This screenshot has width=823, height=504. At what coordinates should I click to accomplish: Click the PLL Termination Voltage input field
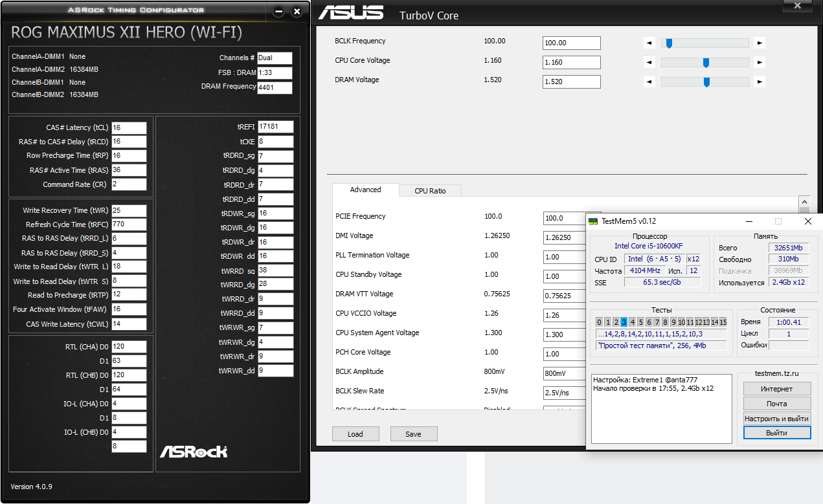[565, 257]
